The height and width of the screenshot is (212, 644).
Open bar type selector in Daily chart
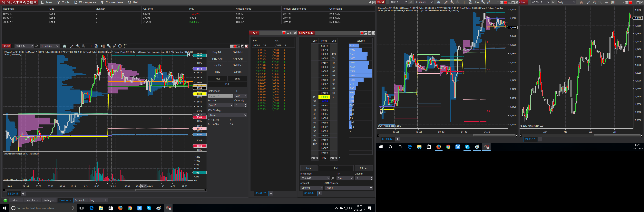[581, 2]
